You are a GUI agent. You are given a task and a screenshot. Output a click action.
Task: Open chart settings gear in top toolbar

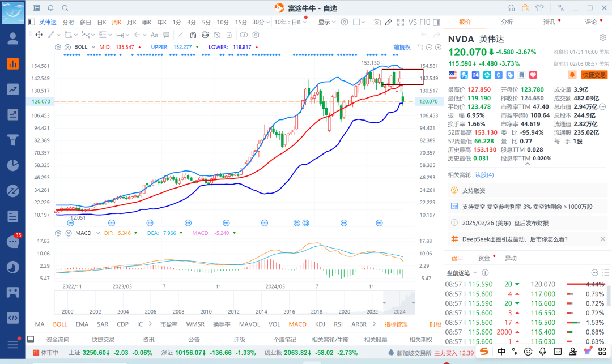345,22
